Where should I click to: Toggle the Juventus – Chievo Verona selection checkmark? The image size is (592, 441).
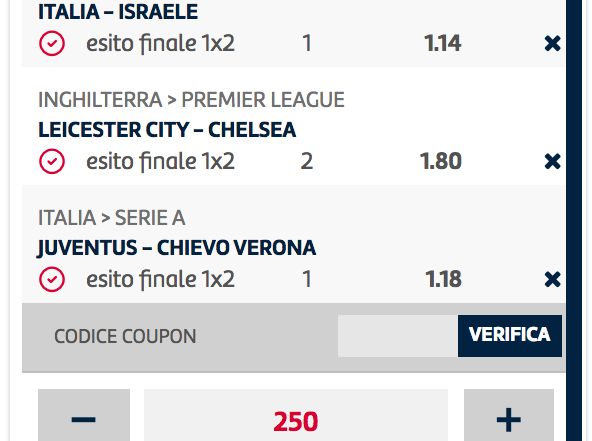pos(52,280)
